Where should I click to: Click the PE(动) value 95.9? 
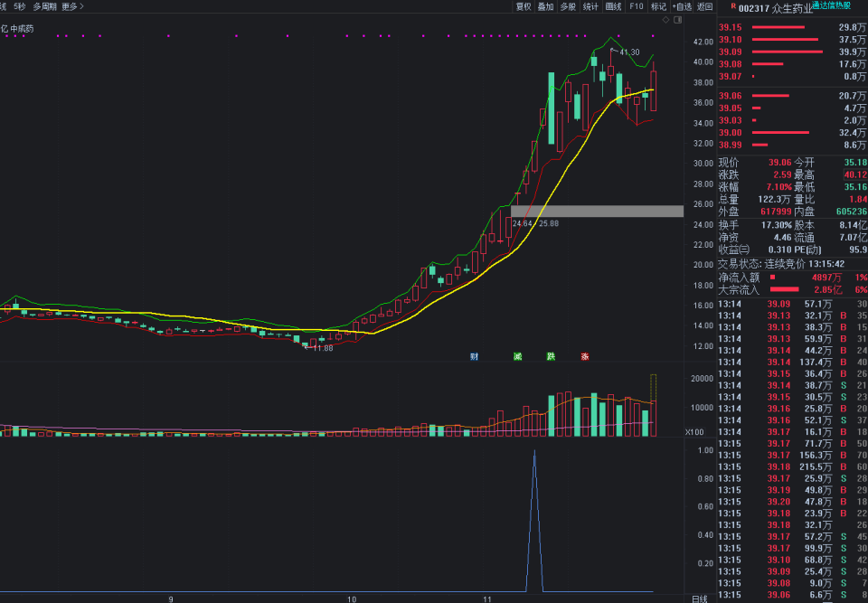pyautogui.click(x=858, y=250)
